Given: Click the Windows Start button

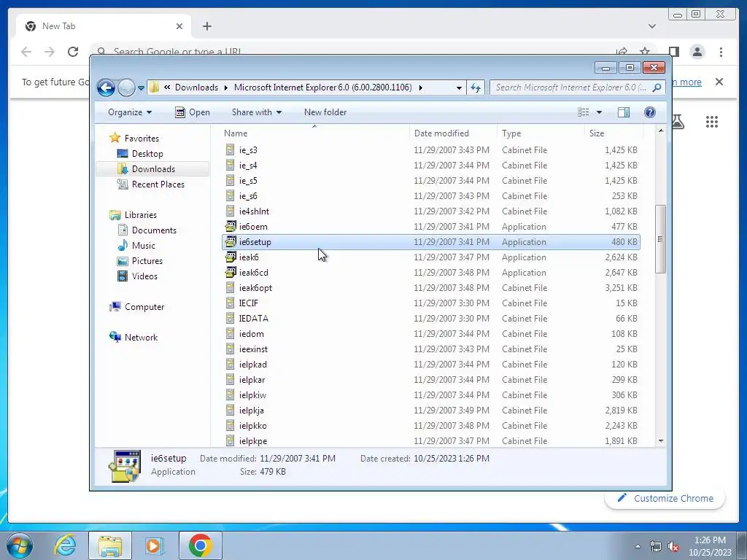Looking at the screenshot, I should click(x=20, y=545).
